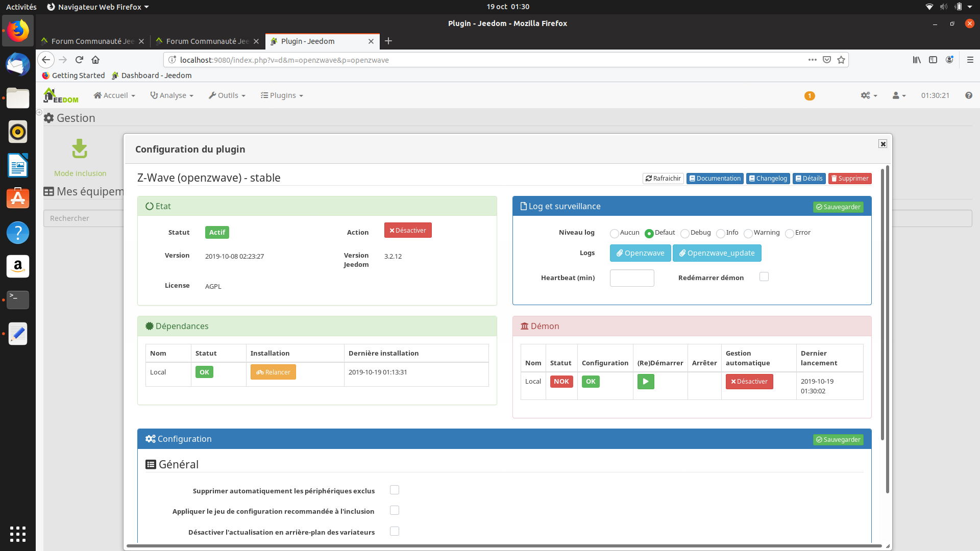Image resolution: width=980 pixels, height=551 pixels.
Task: Open the Files manager in the dock
Action: [18, 98]
